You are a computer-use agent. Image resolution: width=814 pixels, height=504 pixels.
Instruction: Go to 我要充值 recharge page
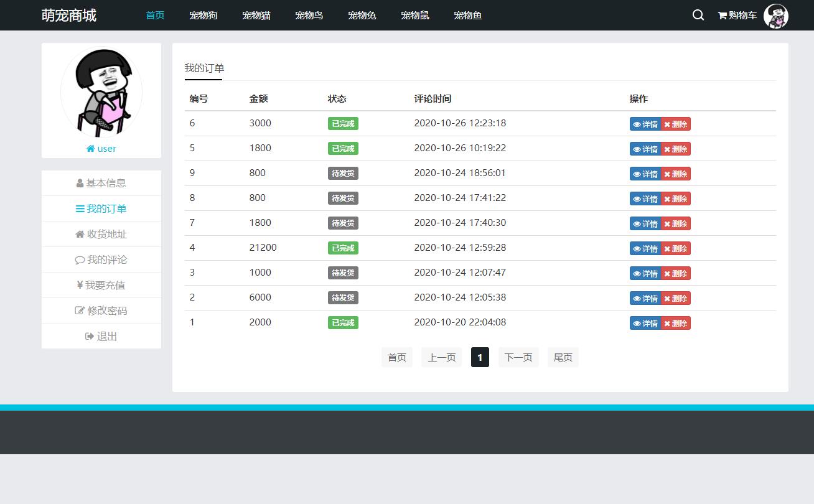click(101, 285)
